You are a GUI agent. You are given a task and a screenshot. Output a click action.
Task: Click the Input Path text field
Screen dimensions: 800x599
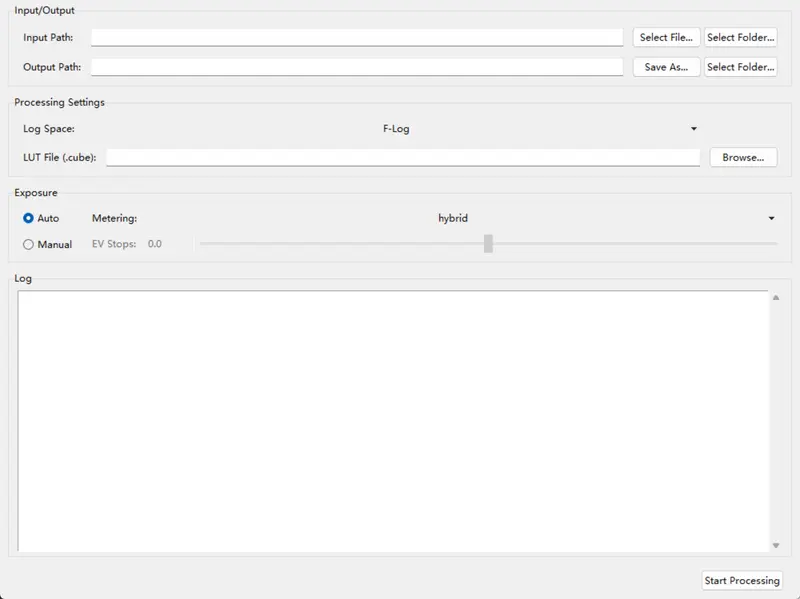point(356,37)
